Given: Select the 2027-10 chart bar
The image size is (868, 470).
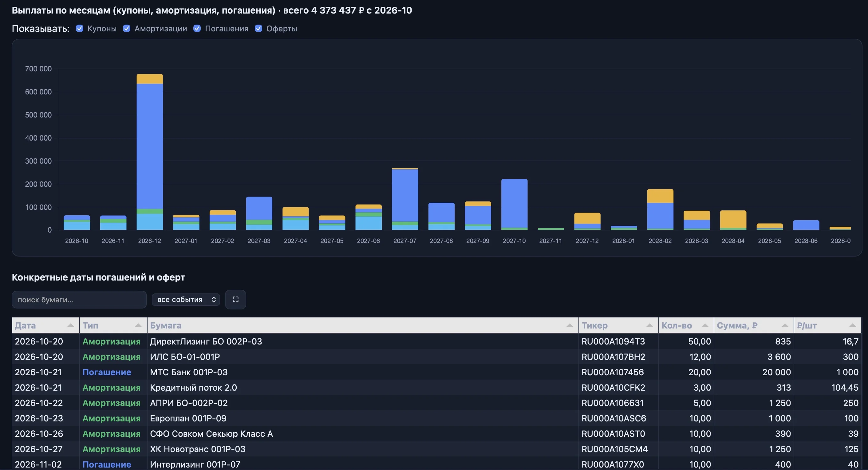Looking at the screenshot, I should pyautogui.click(x=515, y=204).
